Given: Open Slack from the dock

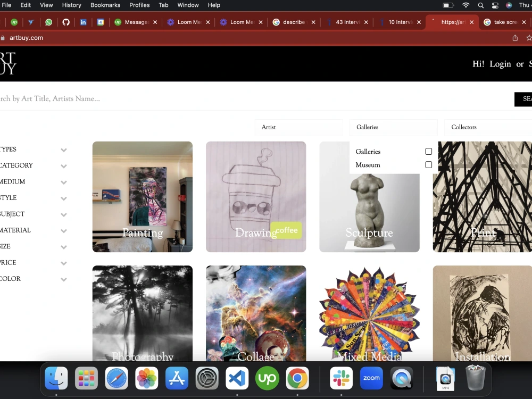Looking at the screenshot, I should point(342,378).
